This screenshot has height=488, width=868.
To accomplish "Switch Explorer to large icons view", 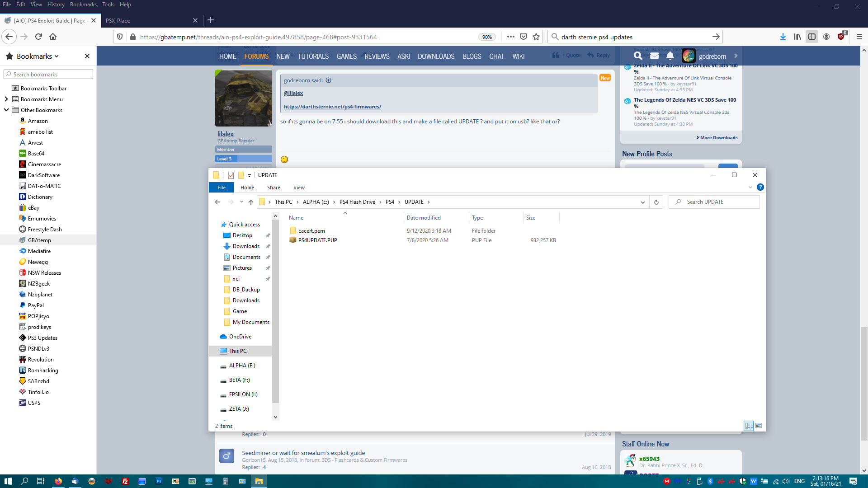I will [759, 426].
